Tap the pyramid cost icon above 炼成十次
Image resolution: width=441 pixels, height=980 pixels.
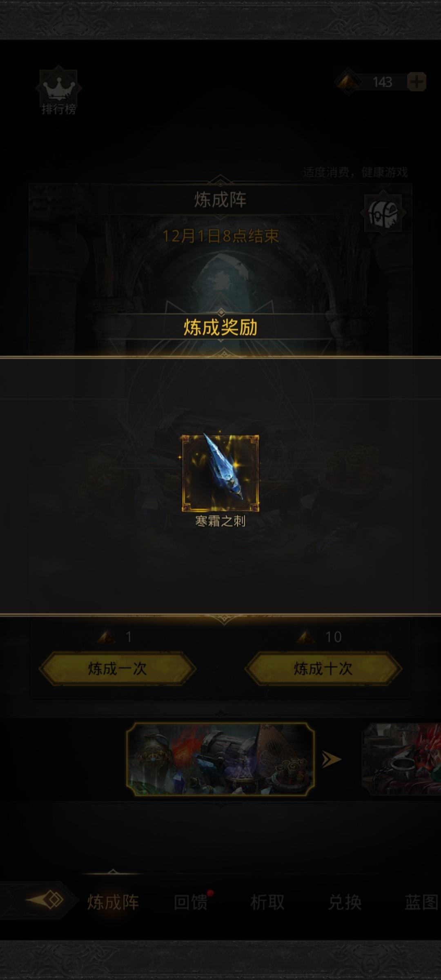(305, 637)
